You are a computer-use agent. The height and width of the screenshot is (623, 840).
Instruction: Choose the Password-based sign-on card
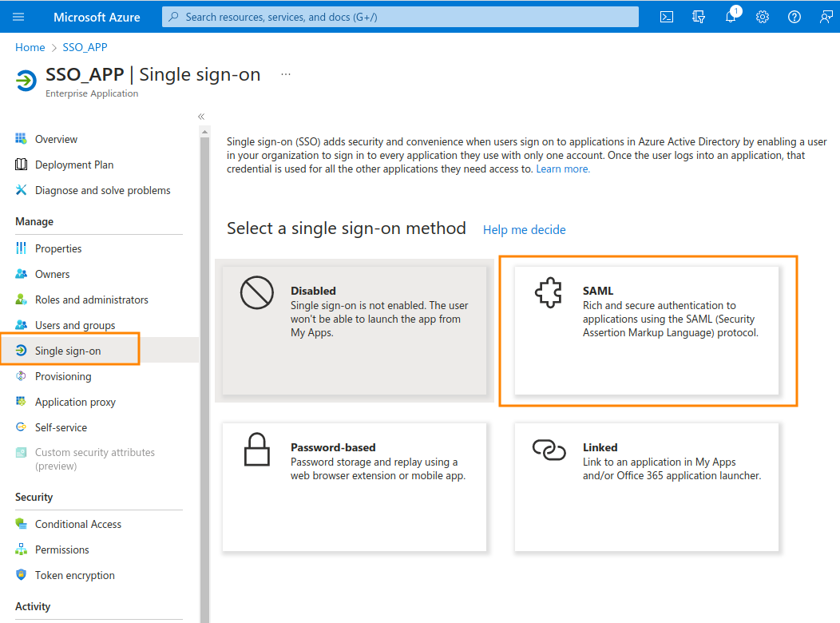pos(355,486)
